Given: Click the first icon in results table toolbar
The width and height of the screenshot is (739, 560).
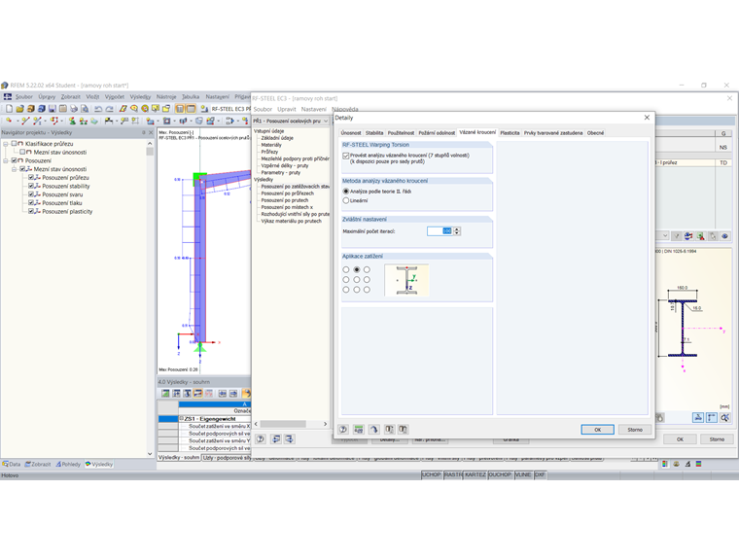Looking at the screenshot, I should coord(165,393).
